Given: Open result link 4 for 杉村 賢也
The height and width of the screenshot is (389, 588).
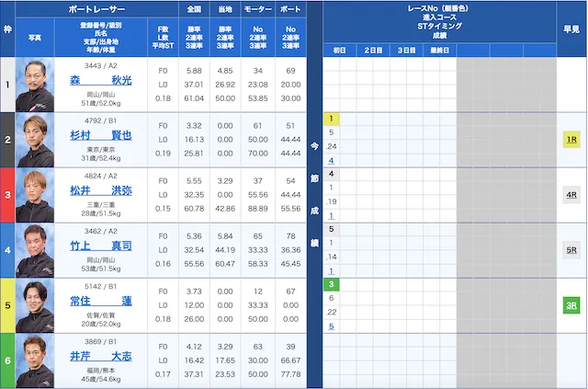Looking at the screenshot, I should coord(331,161).
